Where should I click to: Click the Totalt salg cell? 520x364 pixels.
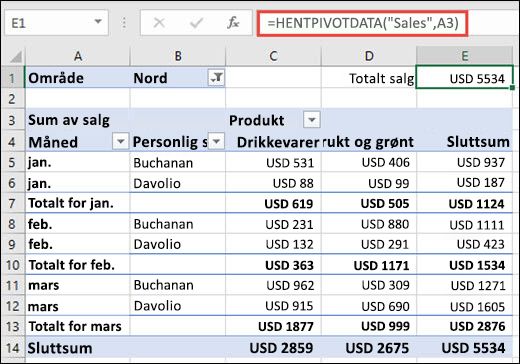369,78
